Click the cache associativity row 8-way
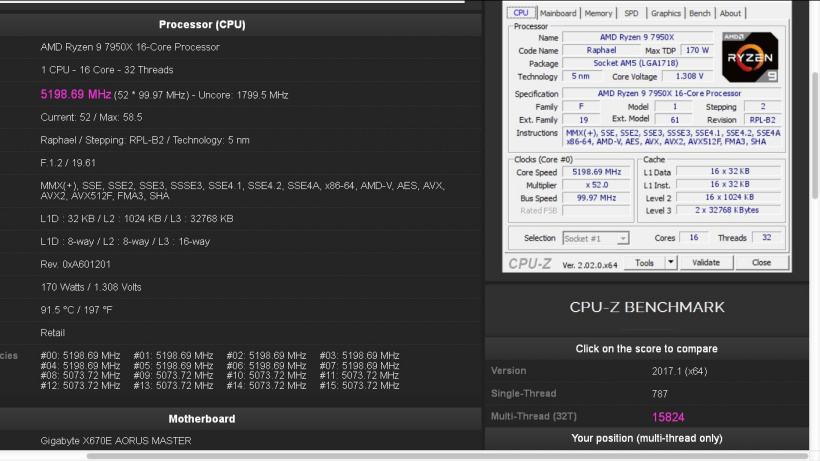This screenshot has height=461, width=820. pos(125,241)
